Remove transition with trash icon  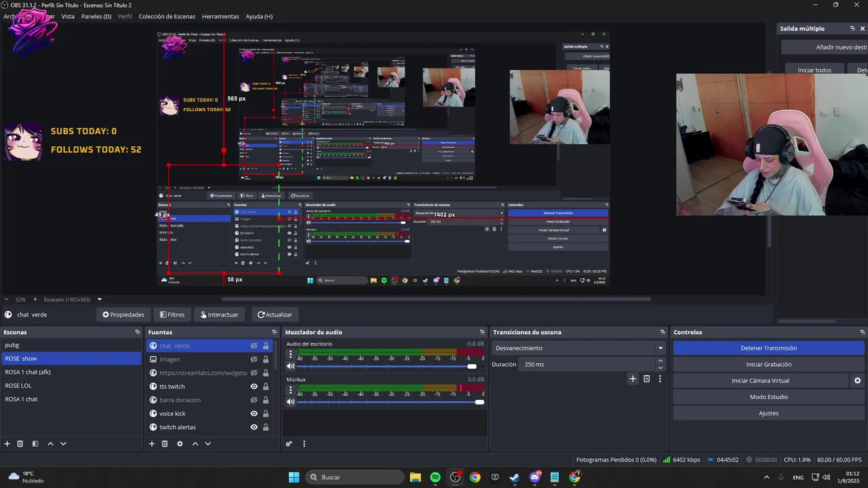pyautogui.click(x=646, y=379)
